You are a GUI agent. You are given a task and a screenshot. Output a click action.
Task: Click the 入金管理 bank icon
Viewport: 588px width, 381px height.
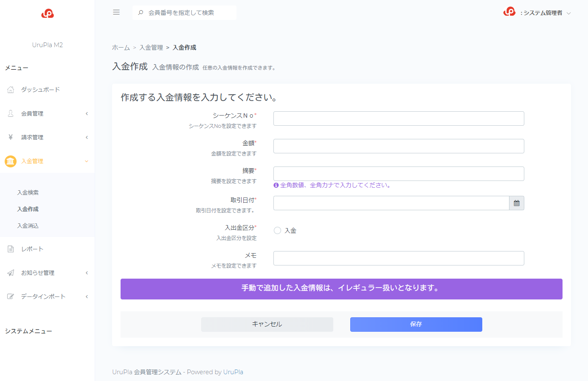(x=11, y=161)
